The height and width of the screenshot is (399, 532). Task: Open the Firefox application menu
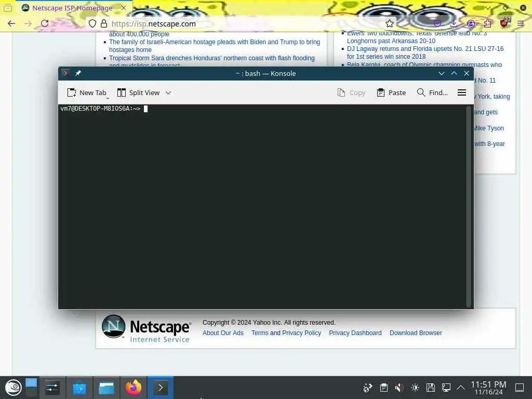(x=521, y=23)
